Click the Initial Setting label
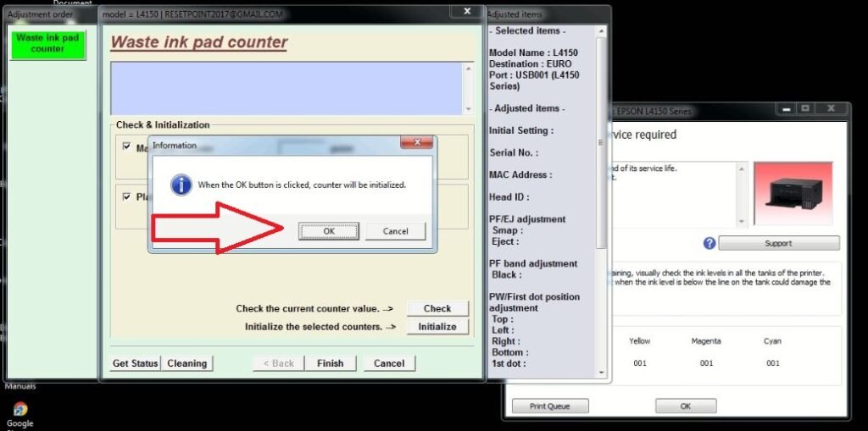Image resolution: width=868 pixels, height=431 pixels. click(x=521, y=130)
